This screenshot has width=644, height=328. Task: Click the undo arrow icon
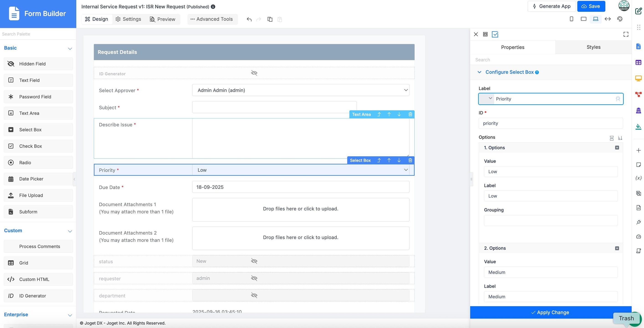pyautogui.click(x=249, y=19)
